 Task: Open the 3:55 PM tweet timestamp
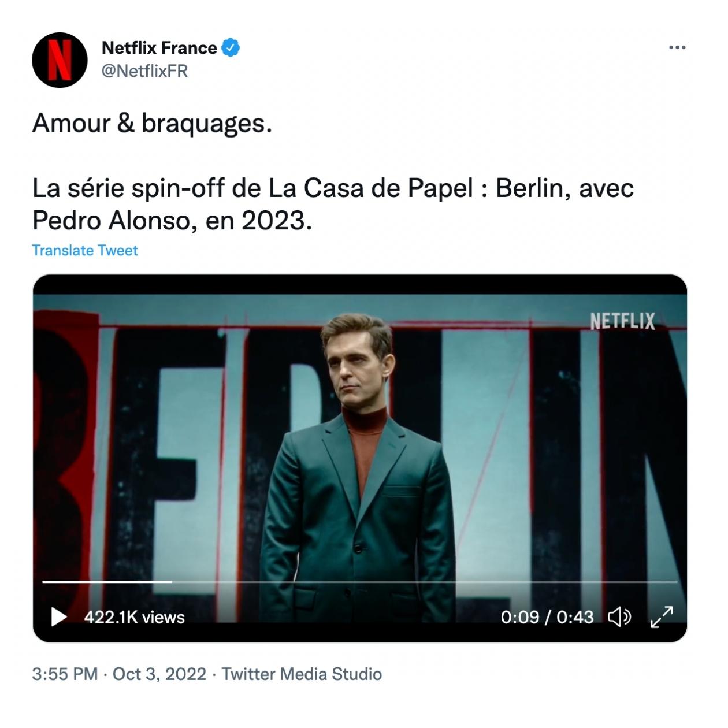click(x=65, y=674)
